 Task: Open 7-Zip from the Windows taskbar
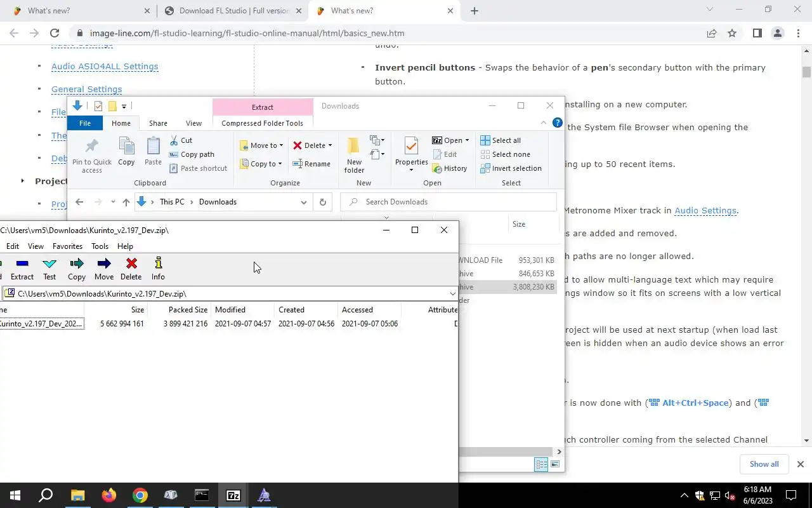[x=233, y=495]
